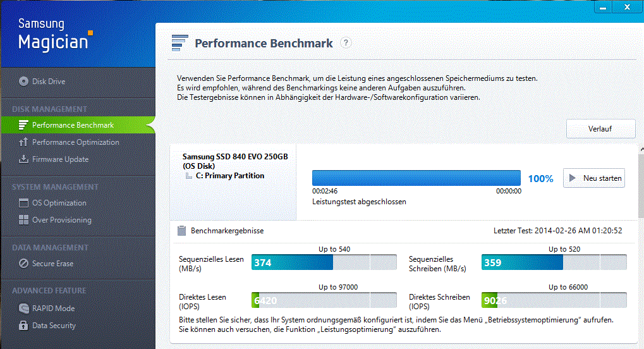The width and height of the screenshot is (644, 349).
Task: Click the Performance Optimization arrows icon
Action: 23,142
